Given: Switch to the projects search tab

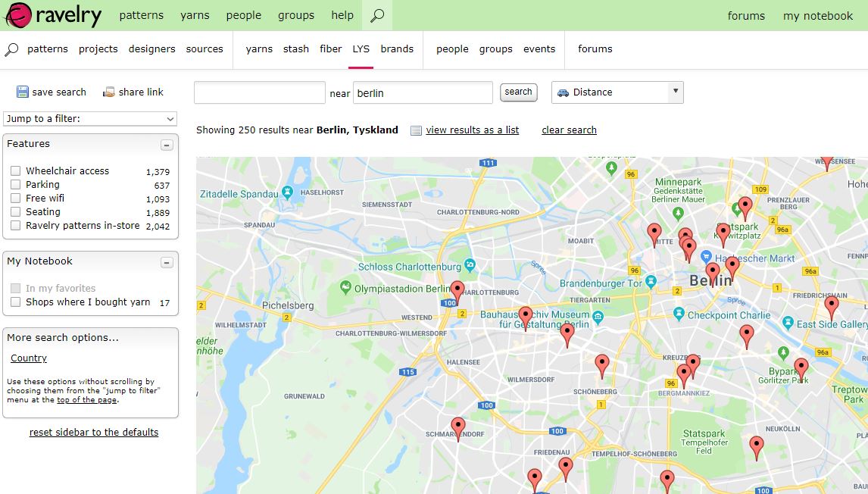Looking at the screenshot, I should coord(98,49).
